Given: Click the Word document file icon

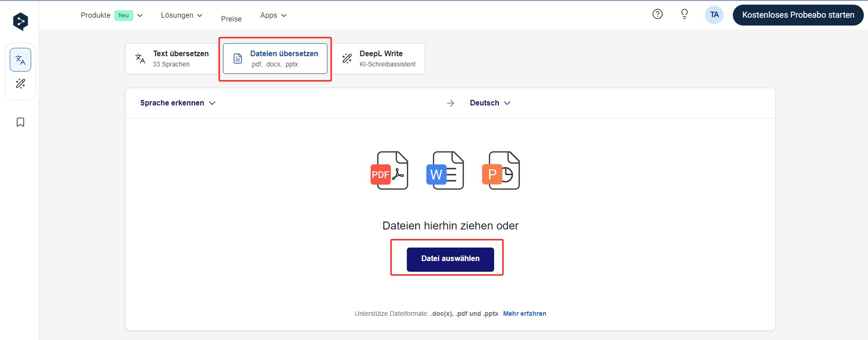Looking at the screenshot, I should click(445, 170).
